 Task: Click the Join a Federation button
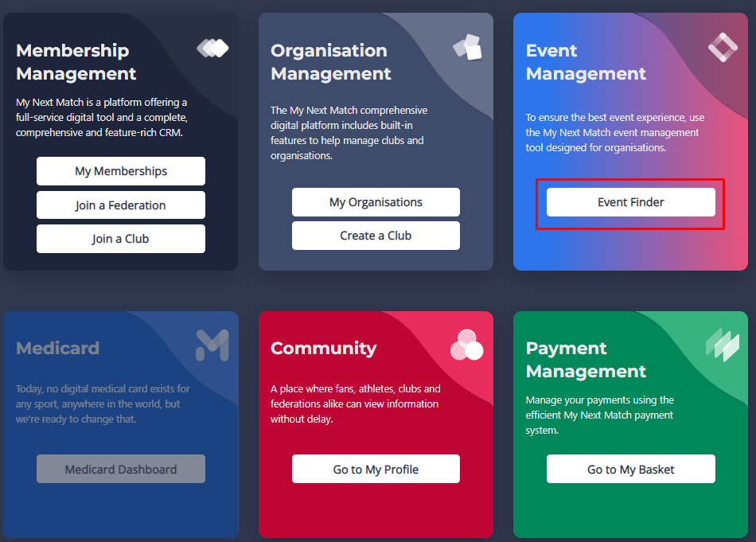(120, 205)
